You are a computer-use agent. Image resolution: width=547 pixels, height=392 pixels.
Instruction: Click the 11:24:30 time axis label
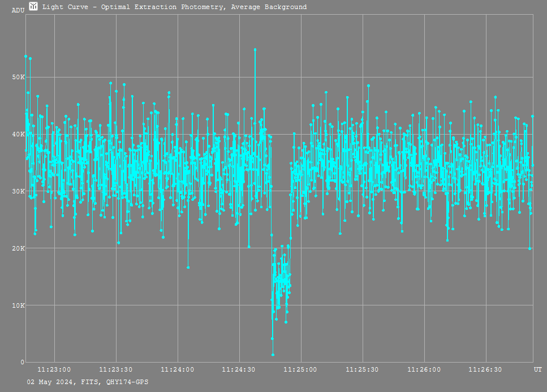point(239,370)
